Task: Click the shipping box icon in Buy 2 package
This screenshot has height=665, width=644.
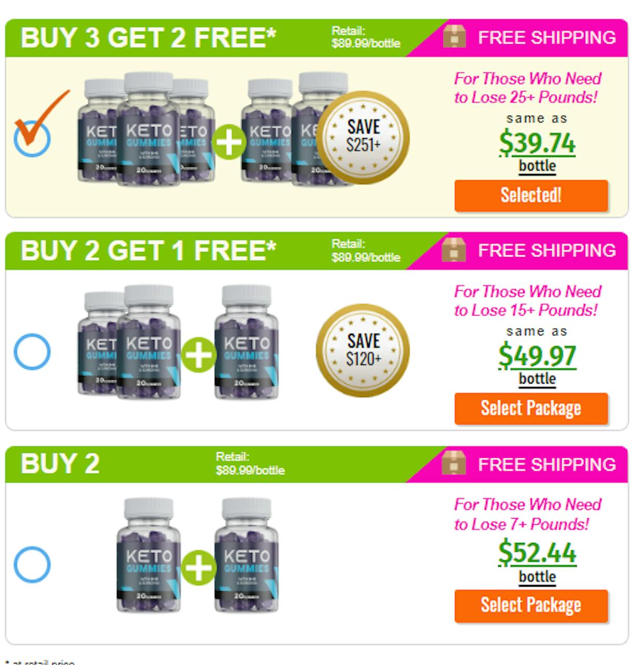Action: pos(454,464)
